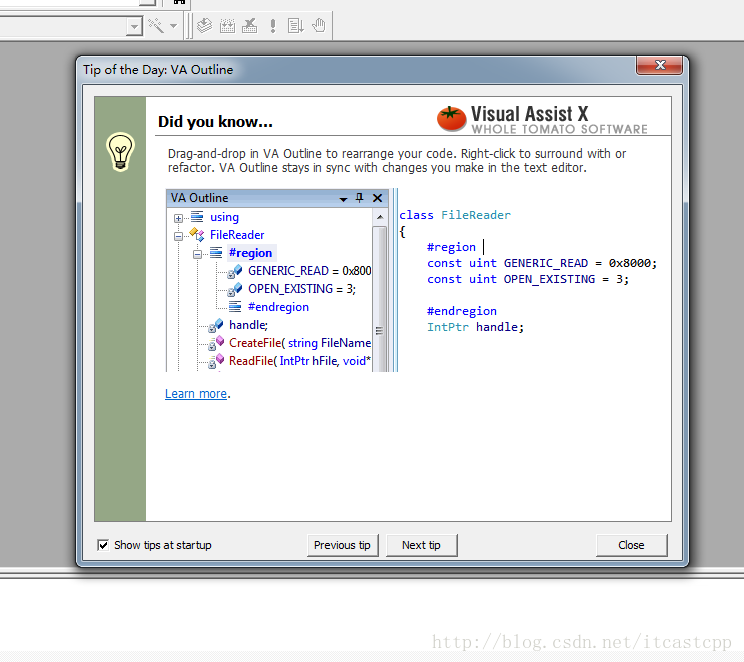
Task: Close the Tip of the Day dialog with X
Action: [660, 65]
